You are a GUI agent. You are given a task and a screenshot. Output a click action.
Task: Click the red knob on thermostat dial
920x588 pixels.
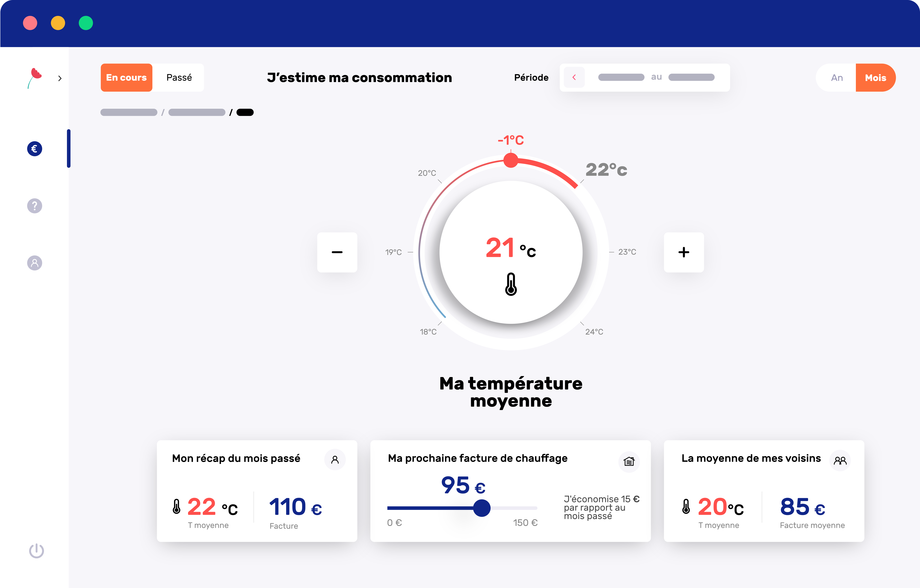[511, 160]
